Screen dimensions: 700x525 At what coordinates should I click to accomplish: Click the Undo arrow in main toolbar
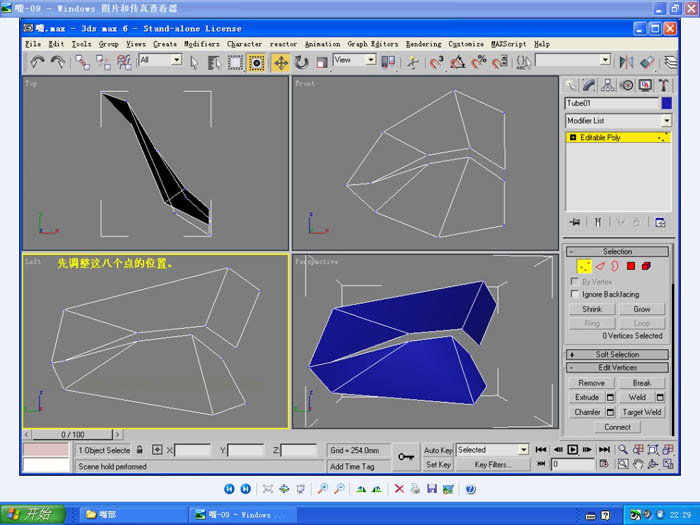37,62
